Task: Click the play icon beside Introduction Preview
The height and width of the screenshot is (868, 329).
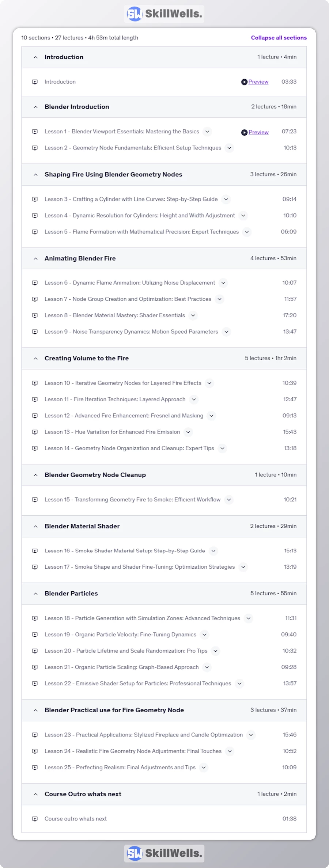Action: pyautogui.click(x=244, y=82)
